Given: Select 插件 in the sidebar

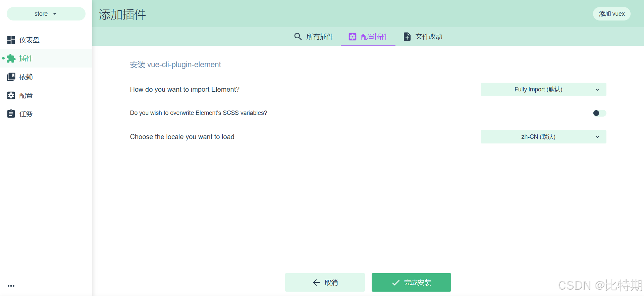Looking at the screenshot, I should [46, 58].
